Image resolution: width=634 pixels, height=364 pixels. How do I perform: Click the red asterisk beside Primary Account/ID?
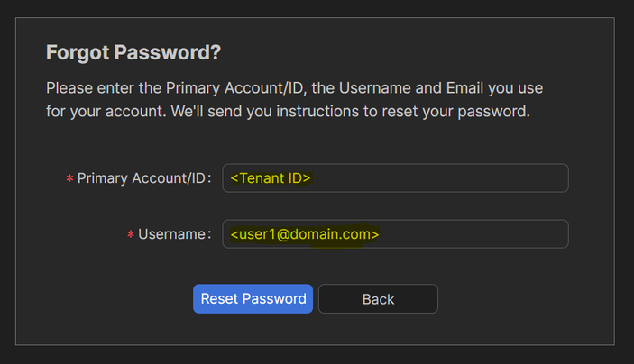pos(69,179)
